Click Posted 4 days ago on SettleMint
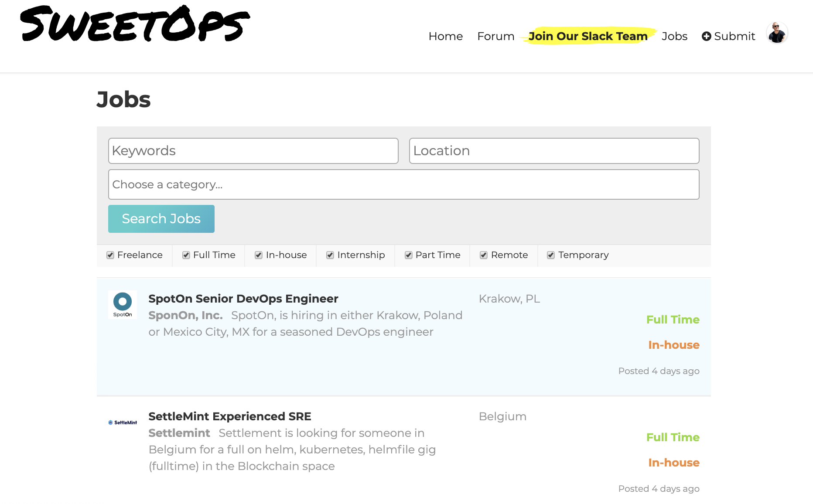Screen dimensions: 813x504 click(x=659, y=489)
